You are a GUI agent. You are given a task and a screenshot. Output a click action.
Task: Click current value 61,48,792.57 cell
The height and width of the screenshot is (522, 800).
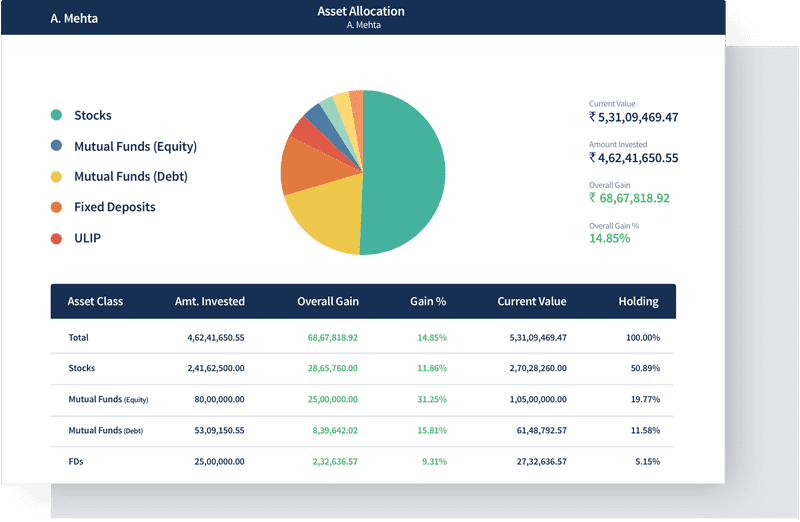(x=542, y=430)
